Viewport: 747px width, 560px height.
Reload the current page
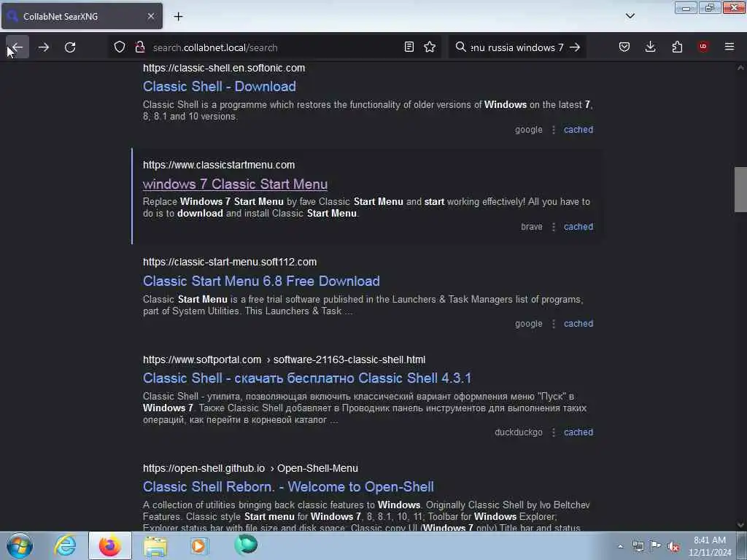[x=70, y=47]
